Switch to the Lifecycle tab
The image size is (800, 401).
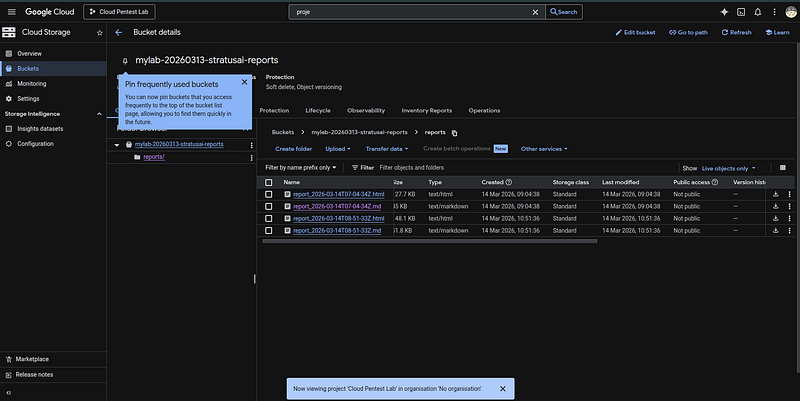pos(318,110)
